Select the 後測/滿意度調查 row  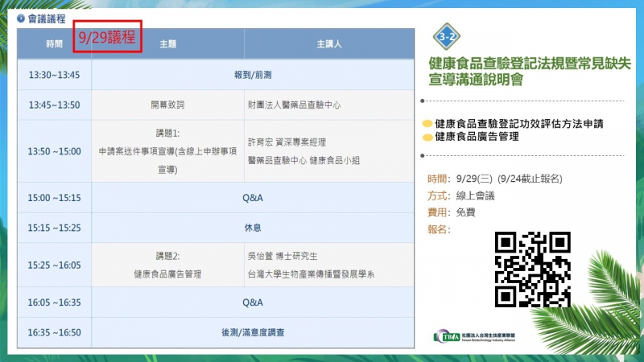click(253, 332)
